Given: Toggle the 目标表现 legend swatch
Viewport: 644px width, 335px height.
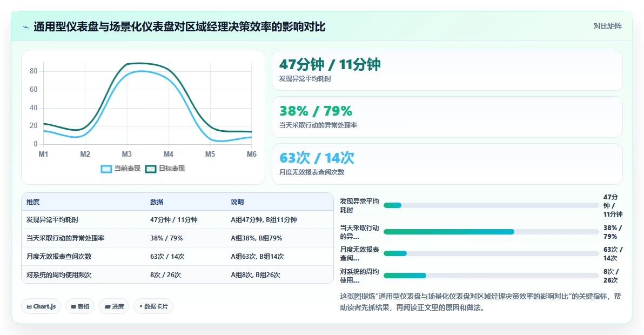Looking at the screenshot, I should 151,169.
